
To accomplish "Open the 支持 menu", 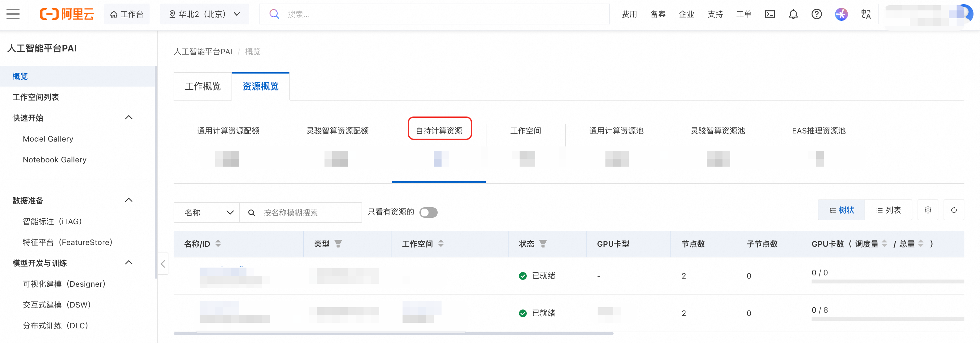I will pos(715,14).
